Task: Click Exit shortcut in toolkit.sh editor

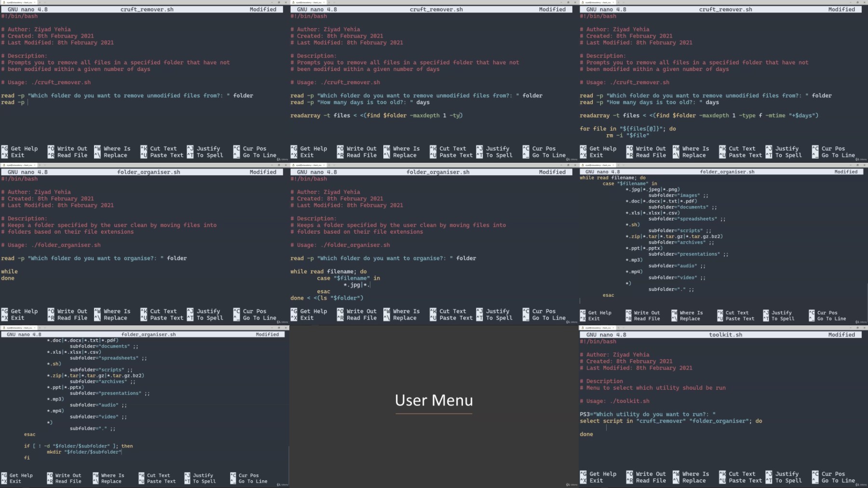Action: pos(596,481)
